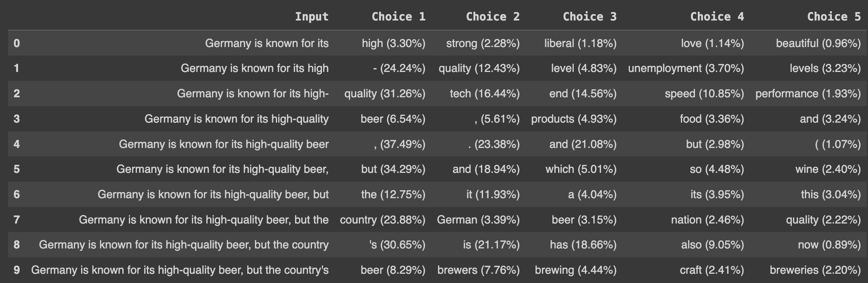Click the "also (9.05%)" cell
This screenshot has width=868, height=283.
click(x=712, y=245)
